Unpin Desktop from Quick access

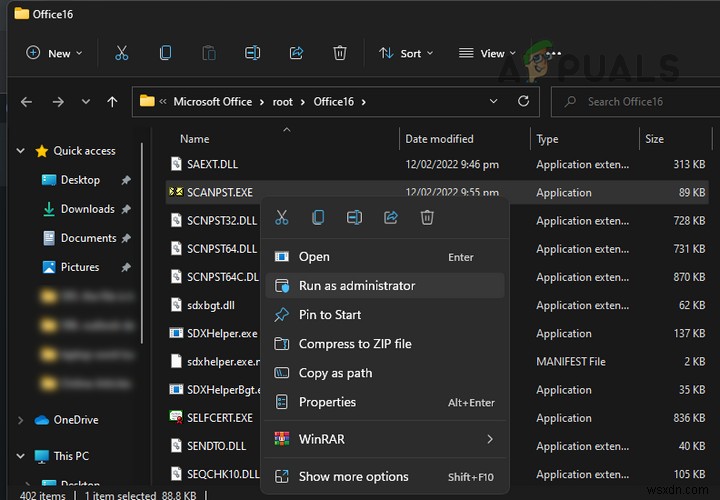click(x=126, y=180)
